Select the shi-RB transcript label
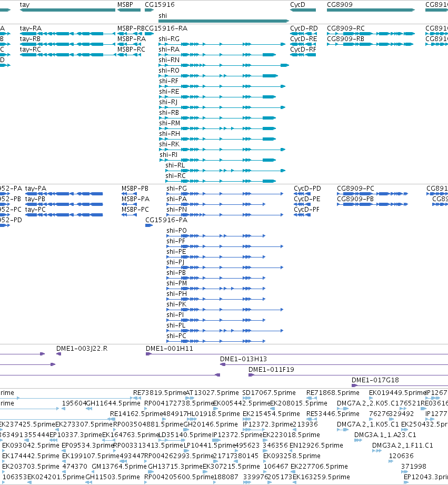Screen dimensions: 448x485 [x=169, y=113]
